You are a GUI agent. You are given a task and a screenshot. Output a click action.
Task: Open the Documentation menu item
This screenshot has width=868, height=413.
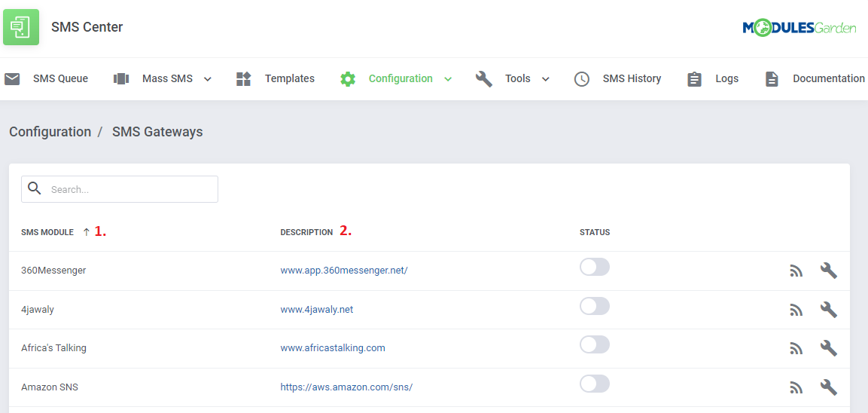click(x=829, y=78)
